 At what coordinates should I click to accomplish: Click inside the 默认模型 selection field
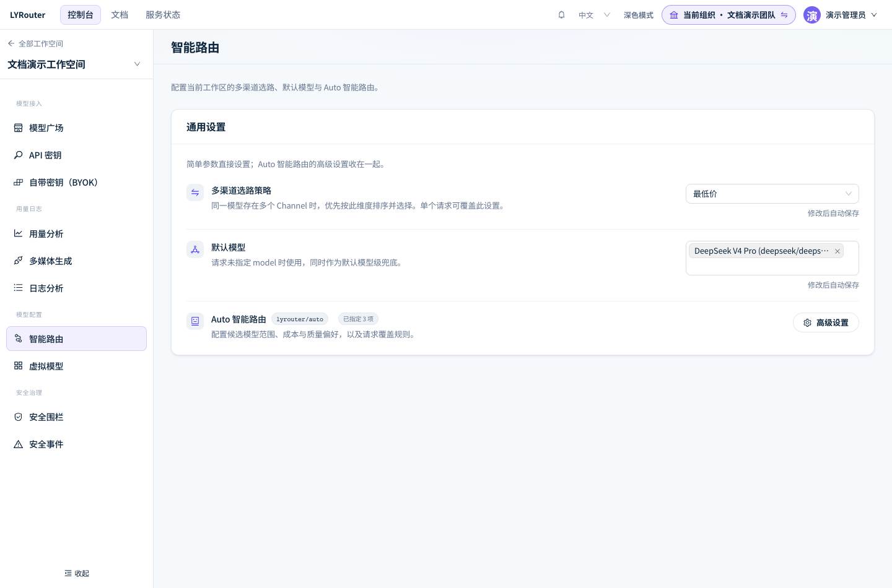tap(772, 258)
